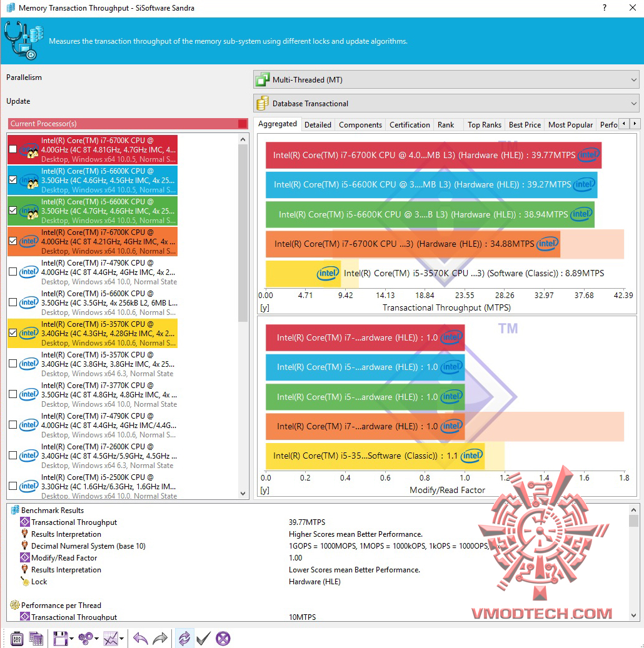Click the refresh results icon
This screenshot has height=648, width=644.
coord(184,639)
